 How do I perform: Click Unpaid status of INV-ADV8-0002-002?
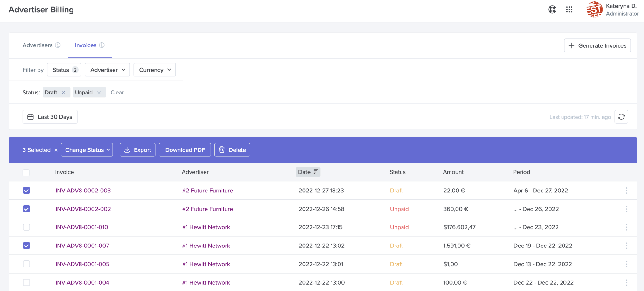399,209
